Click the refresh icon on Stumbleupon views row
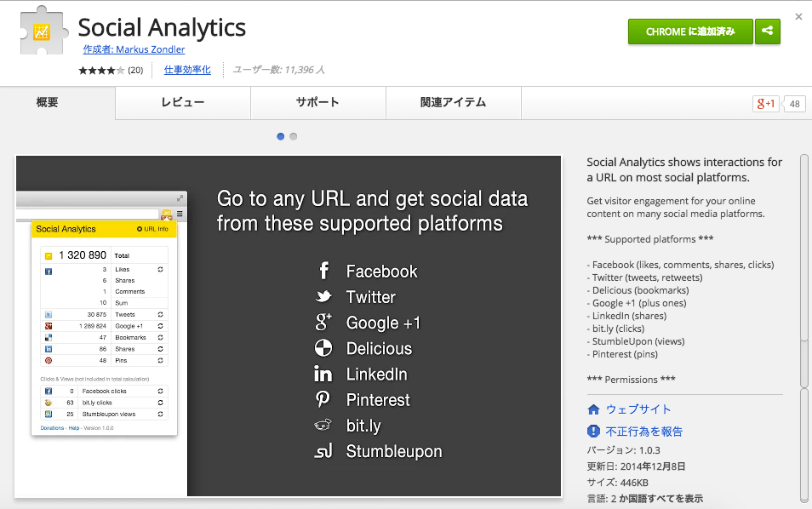The image size is (812, 509). pos(161,414)
